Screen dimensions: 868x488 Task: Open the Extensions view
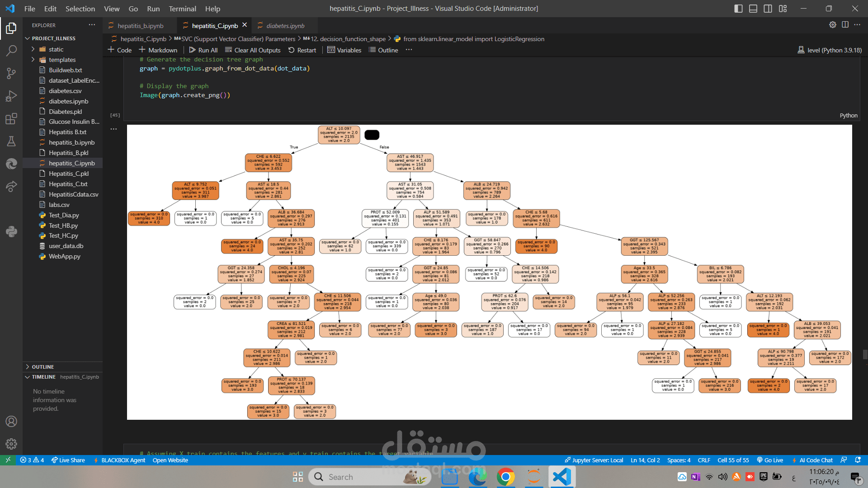11,119
